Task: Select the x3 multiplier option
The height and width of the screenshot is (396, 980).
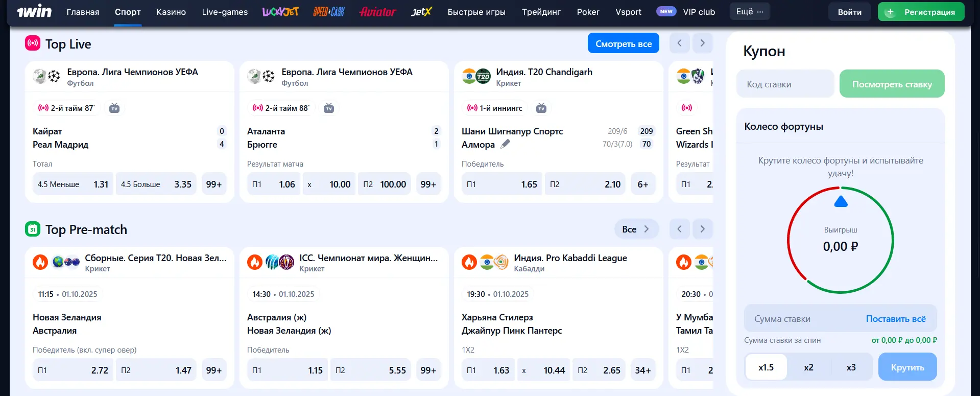Action: [x=851, y=367]
